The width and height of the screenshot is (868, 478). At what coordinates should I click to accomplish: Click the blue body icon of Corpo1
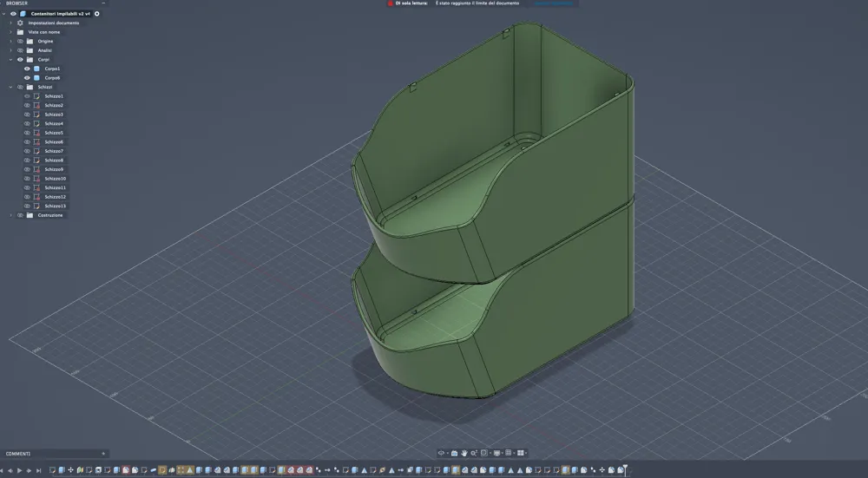(36, 69)
